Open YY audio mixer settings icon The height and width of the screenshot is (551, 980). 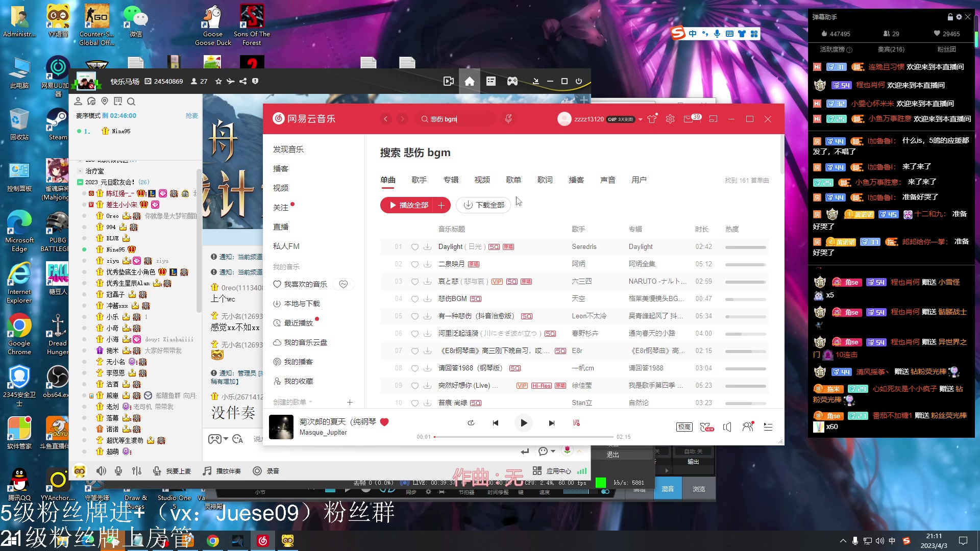[x=137, y=471]
